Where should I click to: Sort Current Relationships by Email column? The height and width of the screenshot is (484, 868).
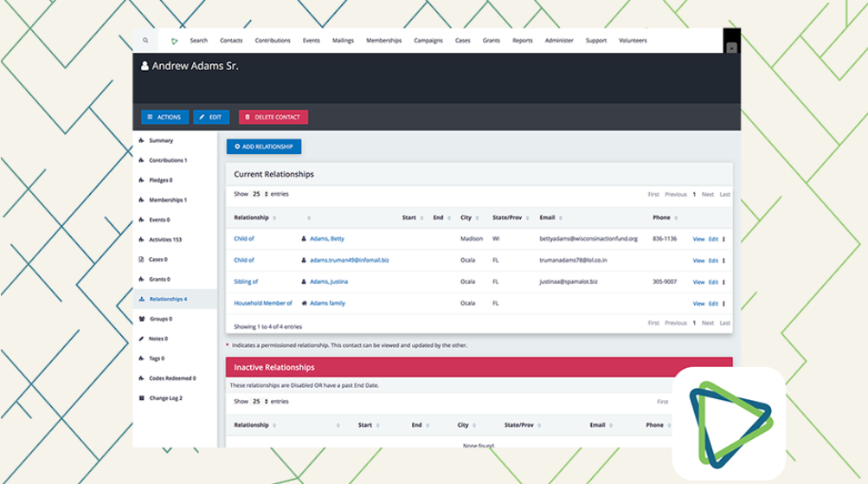(x=550, y=218)
